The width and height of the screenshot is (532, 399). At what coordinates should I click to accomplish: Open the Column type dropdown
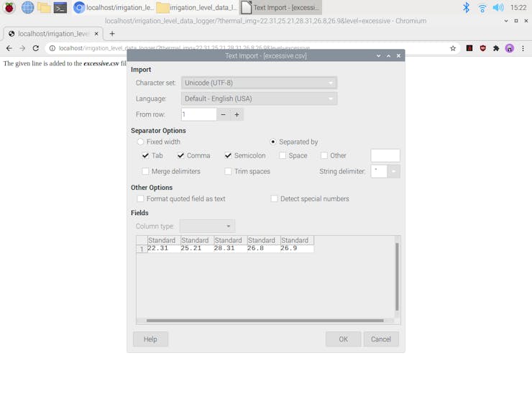tap(207, 226)
